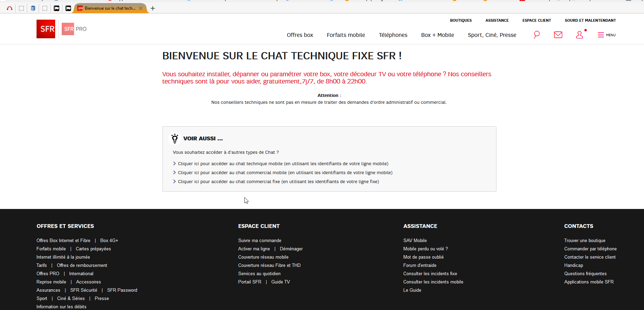Click the blue database pinned tab
This screenshot has width=644, height=310.
tap(33, 8)
